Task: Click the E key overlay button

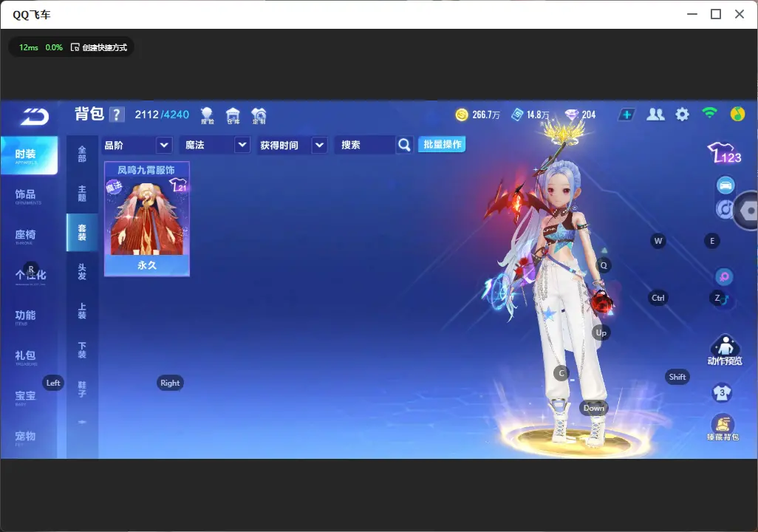Action: pos(712,241)
